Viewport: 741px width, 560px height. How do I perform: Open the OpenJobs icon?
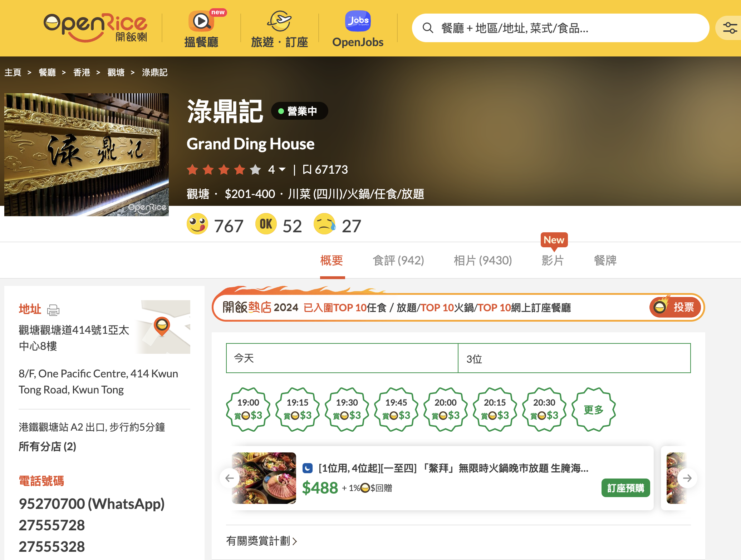tap(358, 21)
